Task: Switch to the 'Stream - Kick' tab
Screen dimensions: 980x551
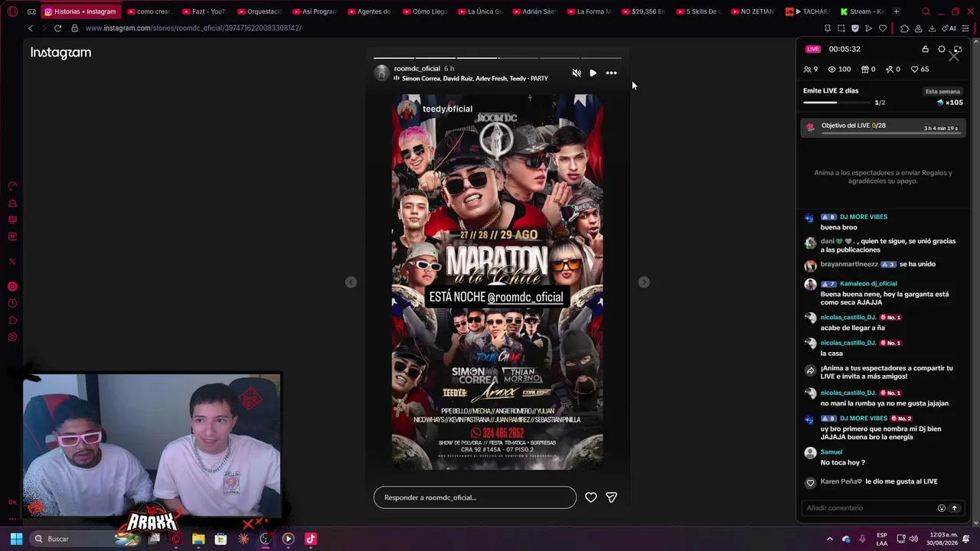Action: tap(863, 11)
